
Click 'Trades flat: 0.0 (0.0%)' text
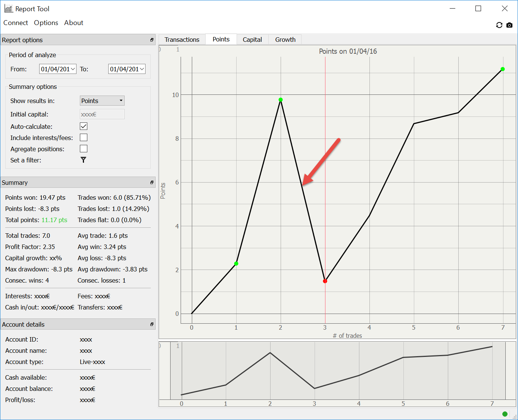click(110, 220)
